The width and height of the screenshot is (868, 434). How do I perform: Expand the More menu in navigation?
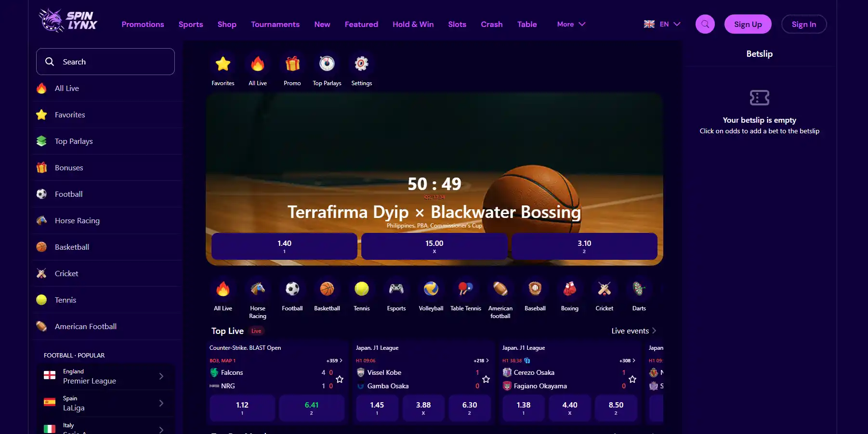[571, 24]
